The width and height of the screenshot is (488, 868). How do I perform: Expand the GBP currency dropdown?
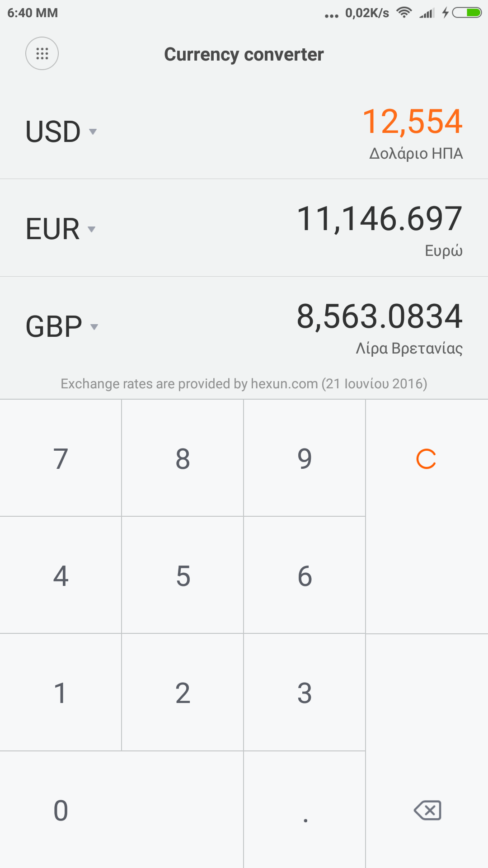62,326
